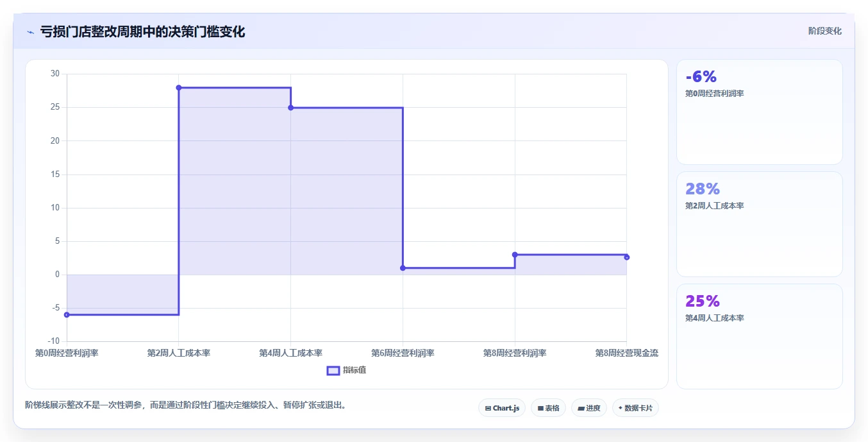The image size is (868, 442).
Task: Open the 28% 第2周人工成本率 card
Action: (x=760, y=224)
